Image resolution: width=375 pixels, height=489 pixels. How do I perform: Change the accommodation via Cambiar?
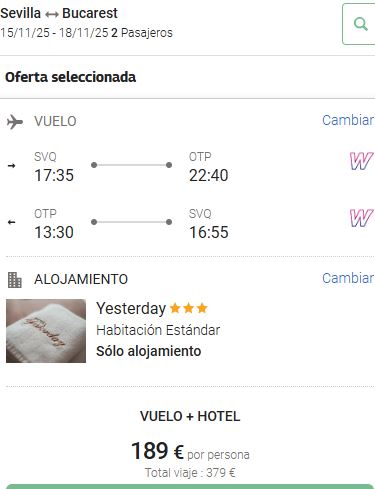pyautogui.click(x=348, y=278)
